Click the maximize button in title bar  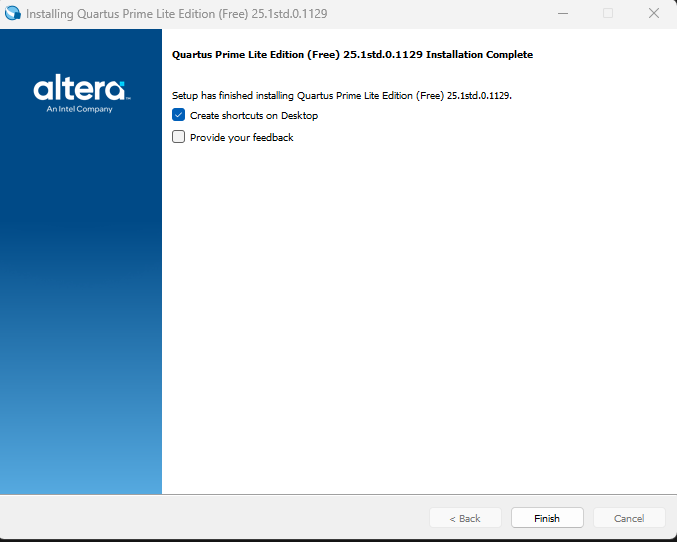607,13
